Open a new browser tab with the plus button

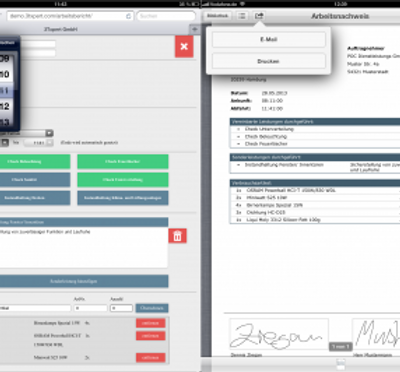click(x=195, y=29)
